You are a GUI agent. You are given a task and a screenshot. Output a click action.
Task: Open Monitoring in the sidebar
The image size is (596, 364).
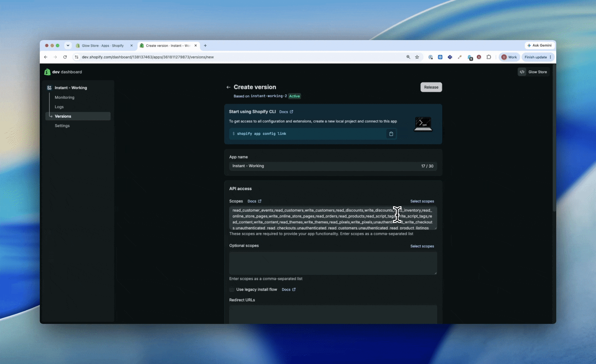64,97
